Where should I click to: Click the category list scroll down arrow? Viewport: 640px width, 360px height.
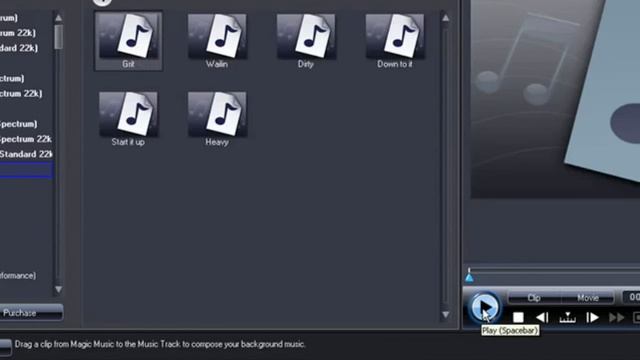click(x=58, y=289)
